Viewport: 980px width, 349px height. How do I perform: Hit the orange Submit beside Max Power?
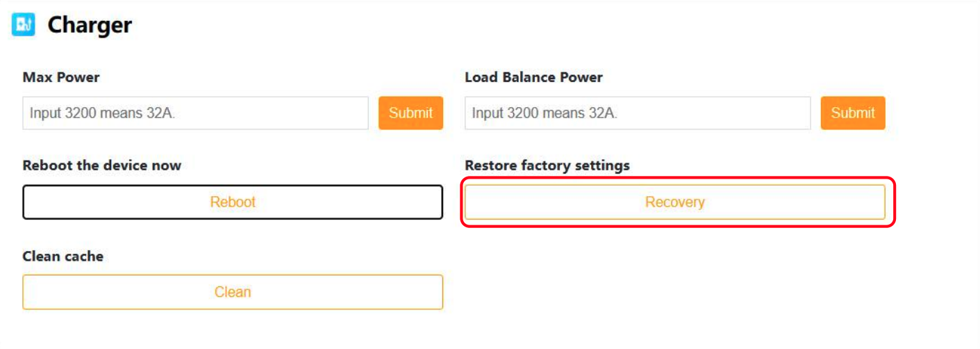pos(410,113)
